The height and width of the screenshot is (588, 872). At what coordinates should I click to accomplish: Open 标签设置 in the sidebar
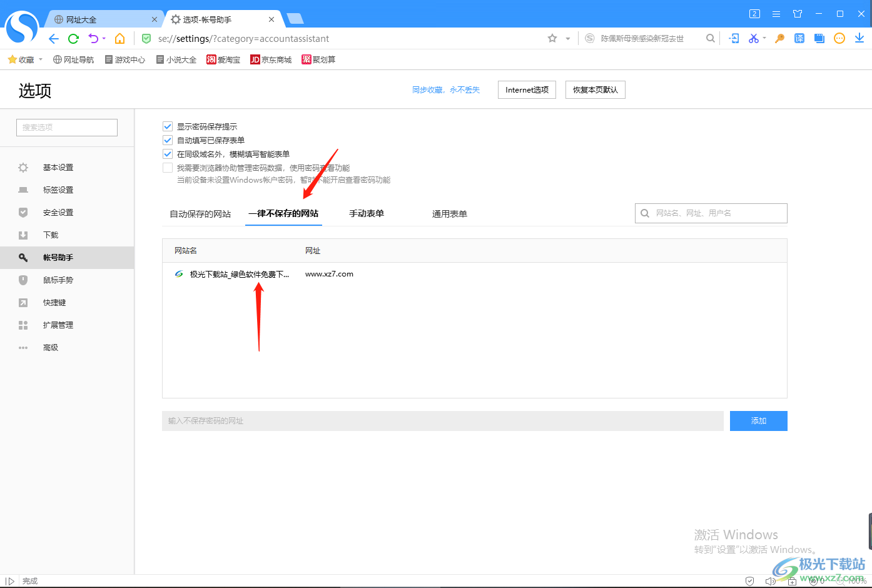(67, 190)
